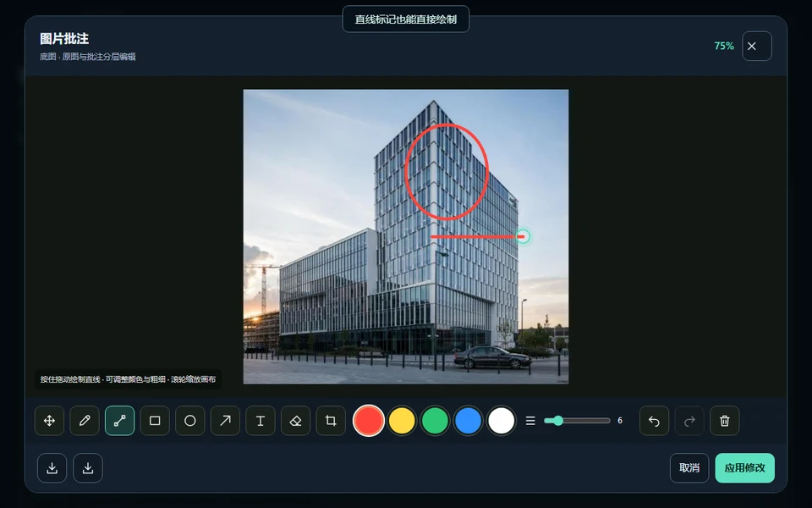Click the stroke width value 6
812x508 pixels.
[620, 421]
